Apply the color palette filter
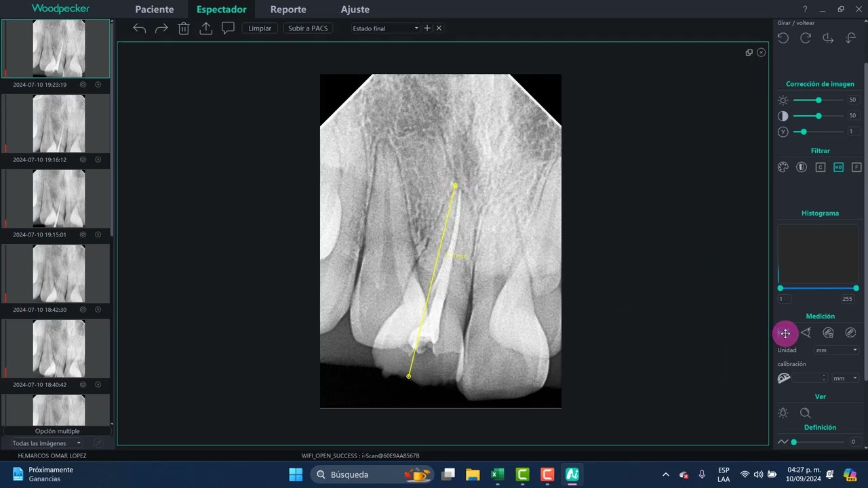The height and width of the screenshot is (488, 868). [783, 167]
